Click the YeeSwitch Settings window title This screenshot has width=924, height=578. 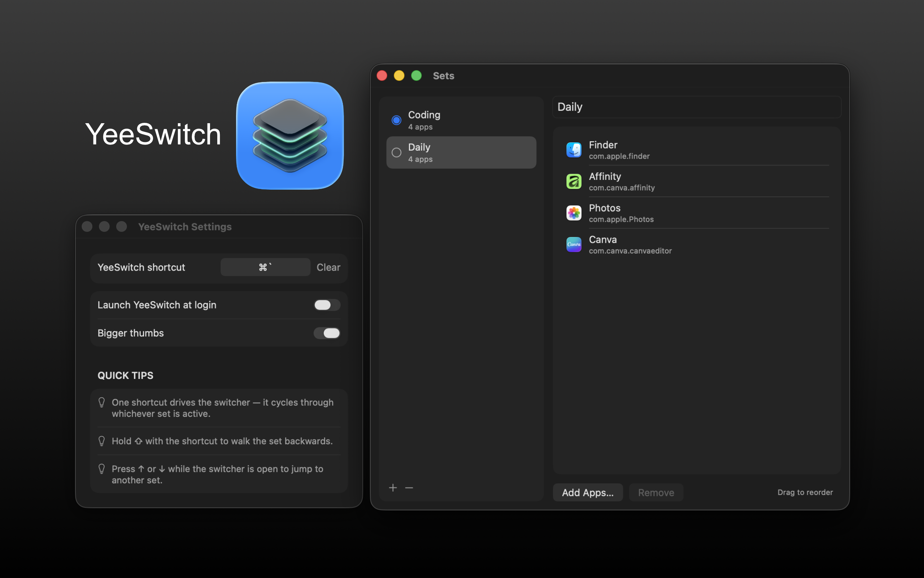[185, 227]
